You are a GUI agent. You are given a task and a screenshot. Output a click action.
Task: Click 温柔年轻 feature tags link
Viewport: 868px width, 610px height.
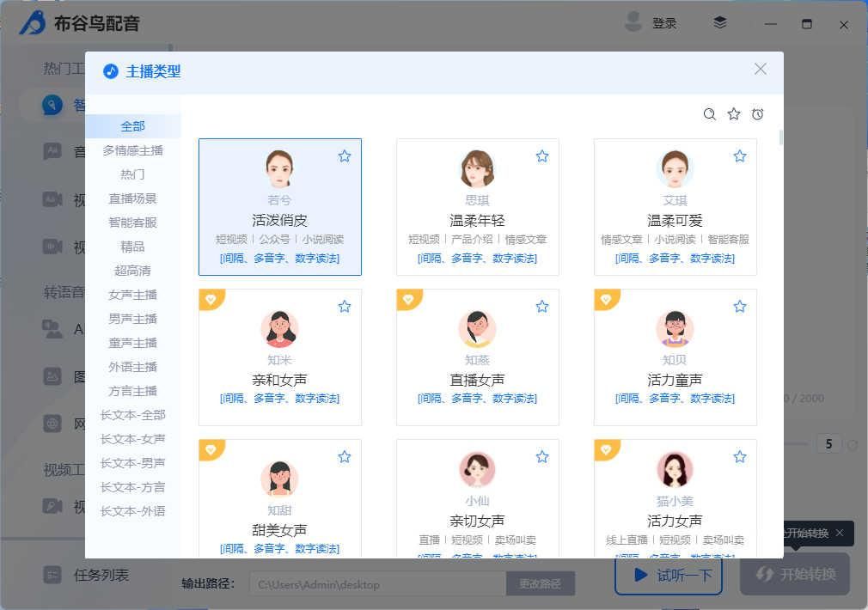click(x=477, y=259)
